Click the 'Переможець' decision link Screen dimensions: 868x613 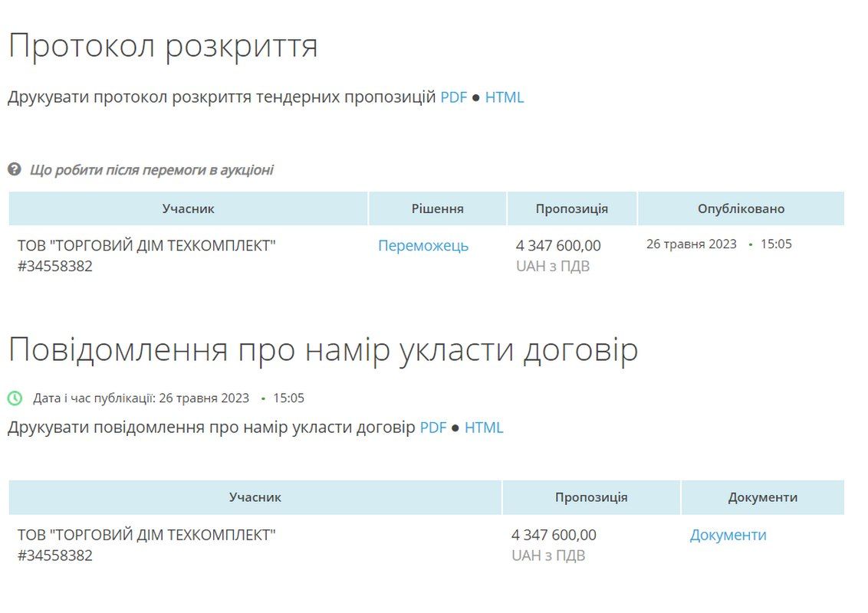click(x=422, y=246)
